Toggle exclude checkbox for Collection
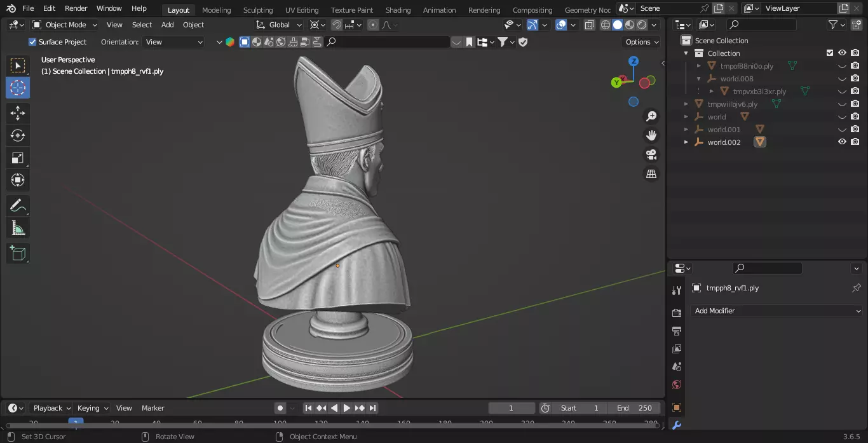The width and height of the screenshot is (868, 443). [x=830, y=53]
